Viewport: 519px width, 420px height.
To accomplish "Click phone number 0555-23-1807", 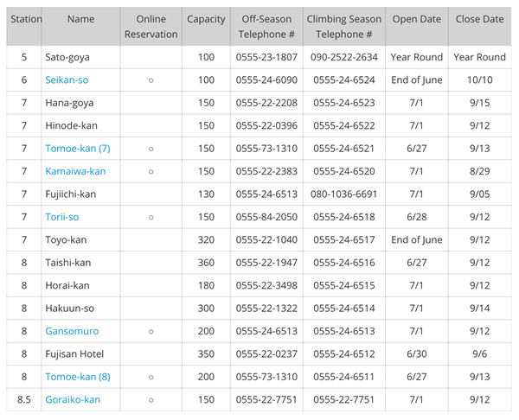I will point(266,57).
